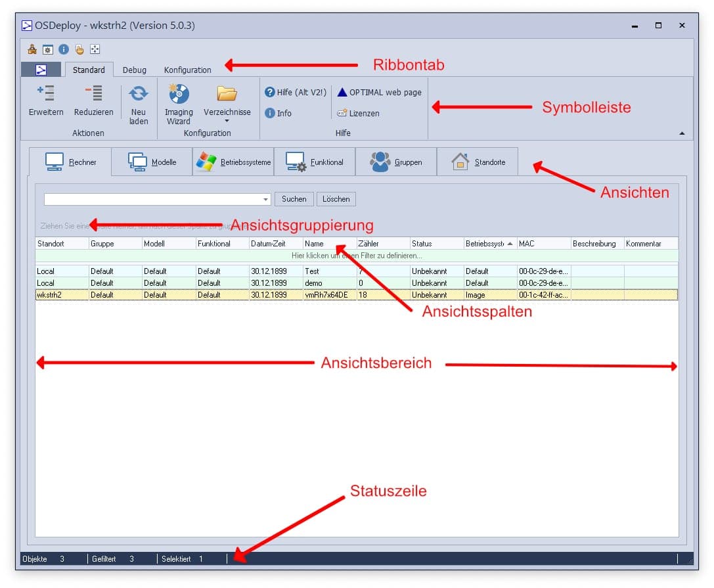Open the OPTIMAL web page link
This screenshot has width=714, height=588.
point(379,92)
